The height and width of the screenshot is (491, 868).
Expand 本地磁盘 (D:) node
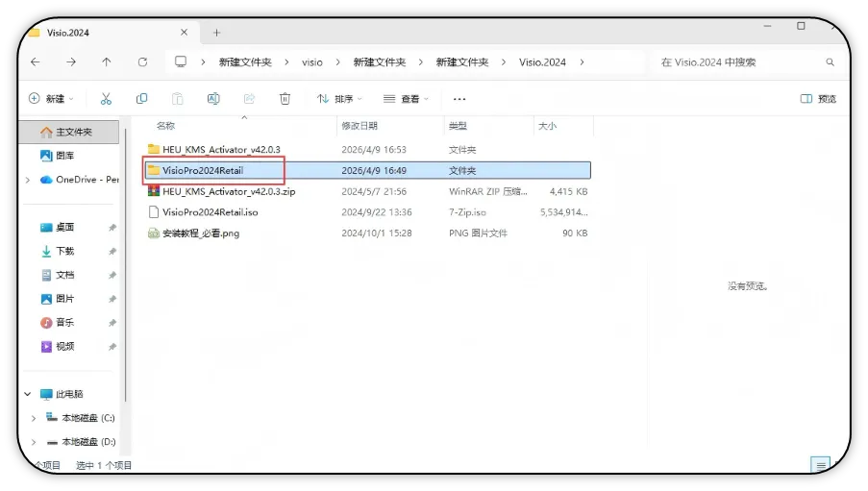[34, 442]
